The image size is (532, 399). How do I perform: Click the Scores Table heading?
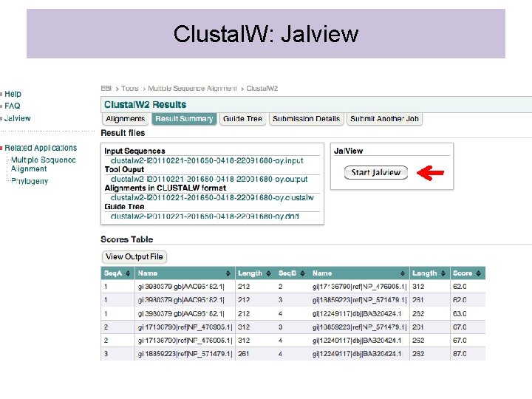pyautogui.click(x=127, y=239)
